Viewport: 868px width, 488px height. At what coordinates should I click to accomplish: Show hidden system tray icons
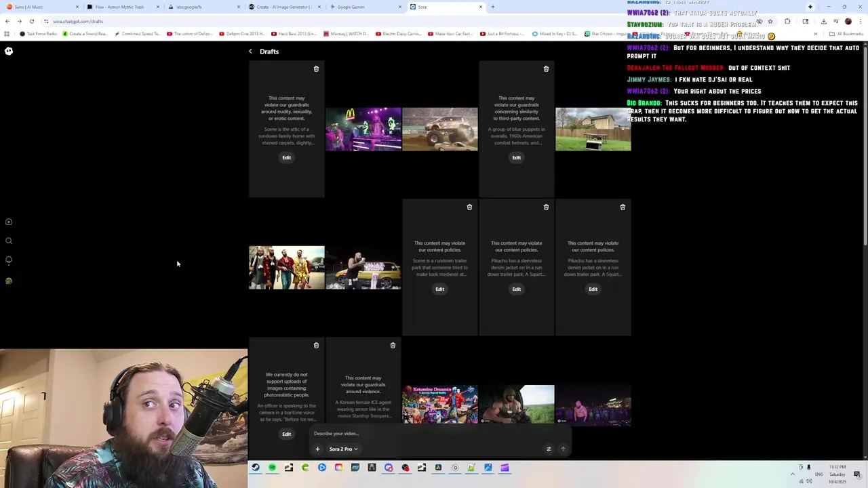(792, 474)
